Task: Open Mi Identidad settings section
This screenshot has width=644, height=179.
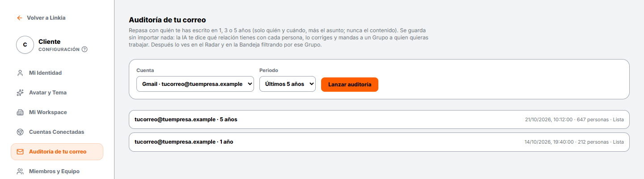Action: [57, 72]
